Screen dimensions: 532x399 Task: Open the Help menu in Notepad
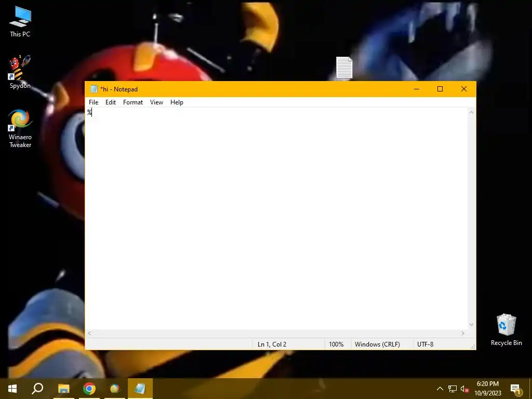(x=177, y=102)
